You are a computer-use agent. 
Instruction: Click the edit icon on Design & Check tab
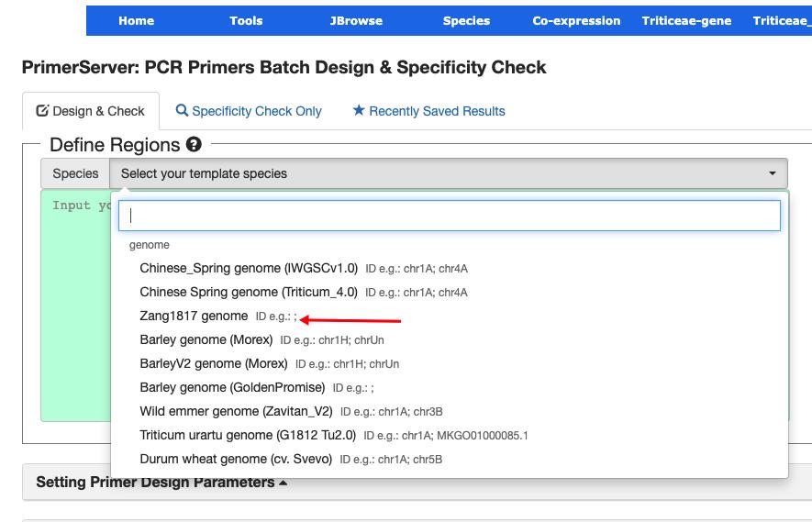point(42,111)
